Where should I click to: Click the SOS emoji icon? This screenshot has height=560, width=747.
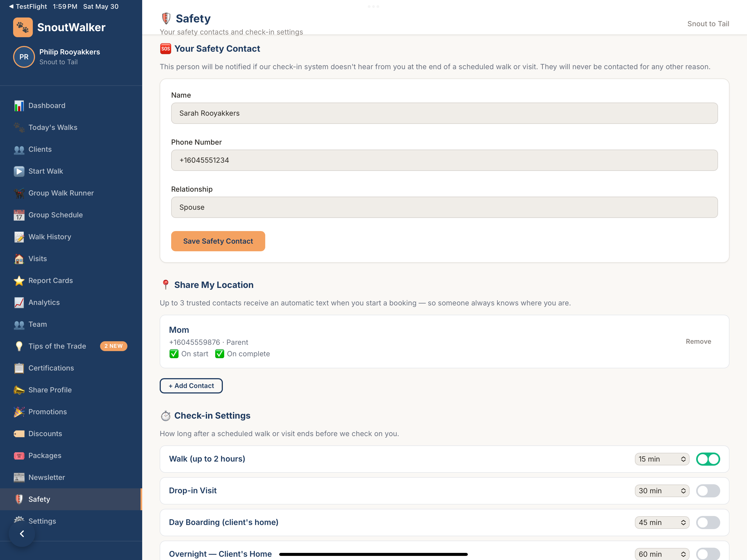click(x=165, y=49)
